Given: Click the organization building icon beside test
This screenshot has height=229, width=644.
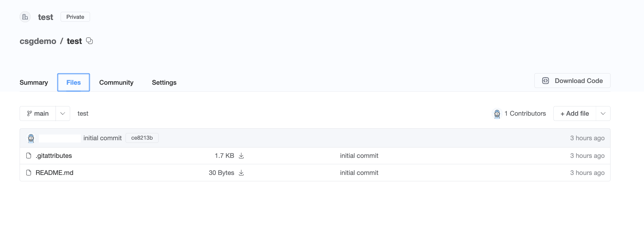Looking at the screenshot, I should click(x=25, y=17).
